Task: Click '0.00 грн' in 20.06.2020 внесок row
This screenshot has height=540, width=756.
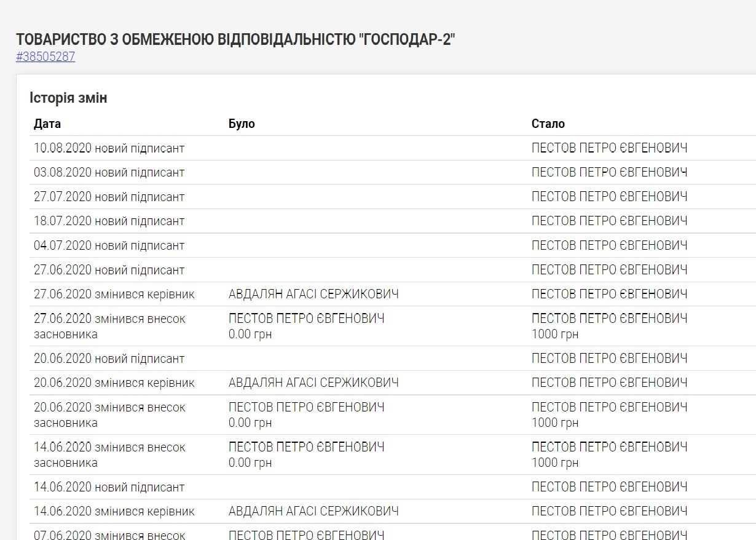Action: 250,423
